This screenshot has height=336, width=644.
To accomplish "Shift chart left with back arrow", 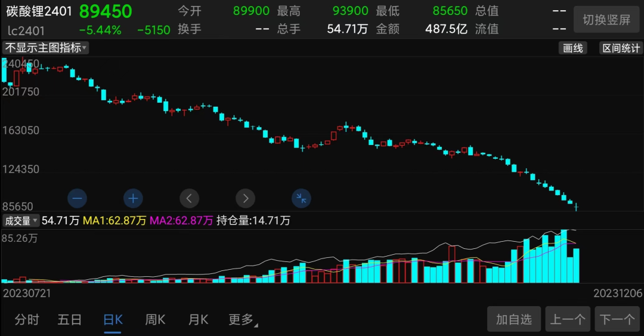I will (x=190, y=199).
